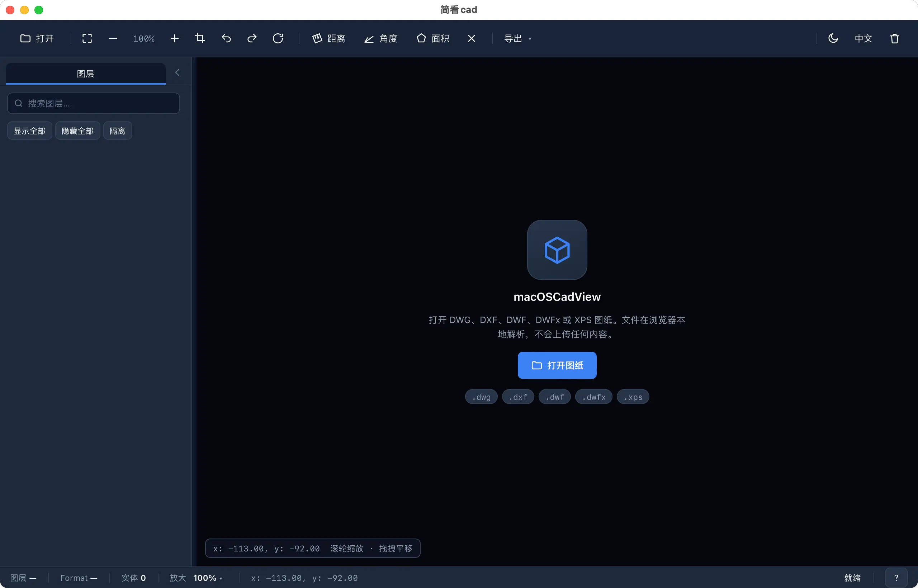Open the status bar zoom 100% dropdown
Screen dimensions: 918x588
tap(208, 578)
